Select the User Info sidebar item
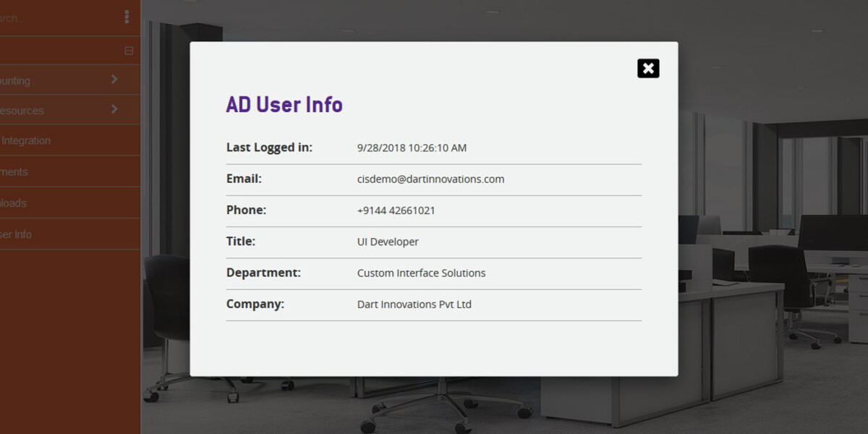 click(29, 234)
